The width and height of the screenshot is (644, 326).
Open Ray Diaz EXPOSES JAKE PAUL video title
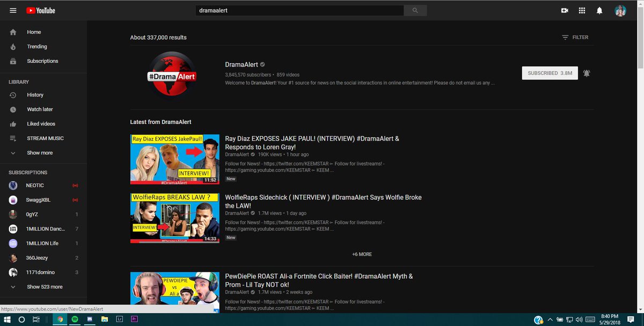click(312, 143)
